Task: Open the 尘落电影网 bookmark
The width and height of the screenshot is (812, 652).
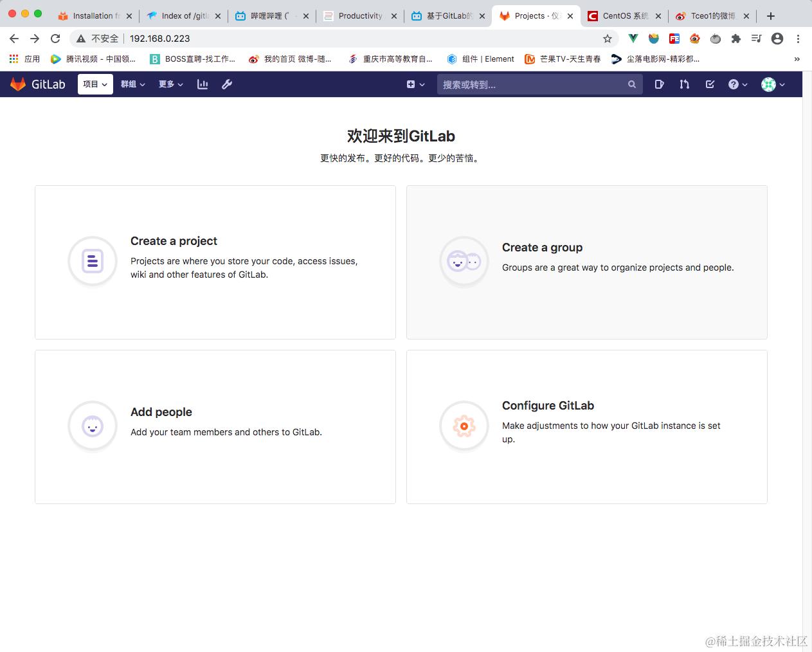Action: [656, 59]
